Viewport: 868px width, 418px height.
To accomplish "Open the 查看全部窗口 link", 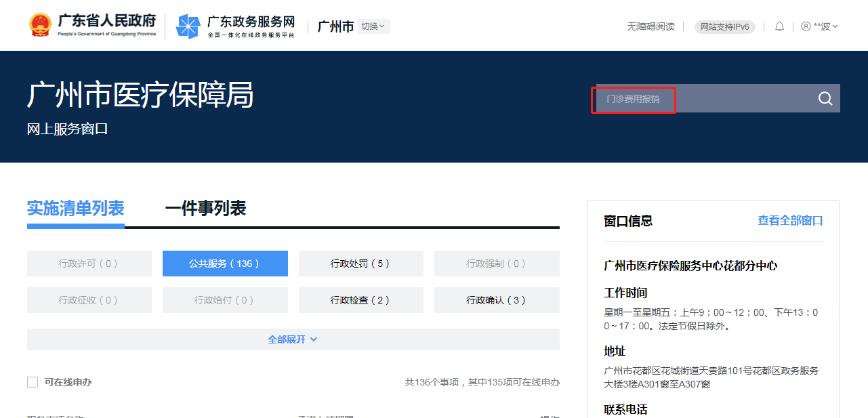I will [790, 221].
